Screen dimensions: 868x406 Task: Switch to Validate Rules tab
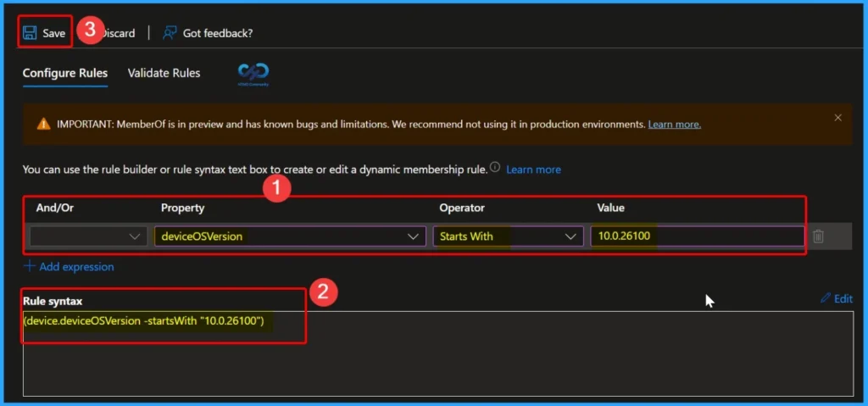click(x=164, y=73)
